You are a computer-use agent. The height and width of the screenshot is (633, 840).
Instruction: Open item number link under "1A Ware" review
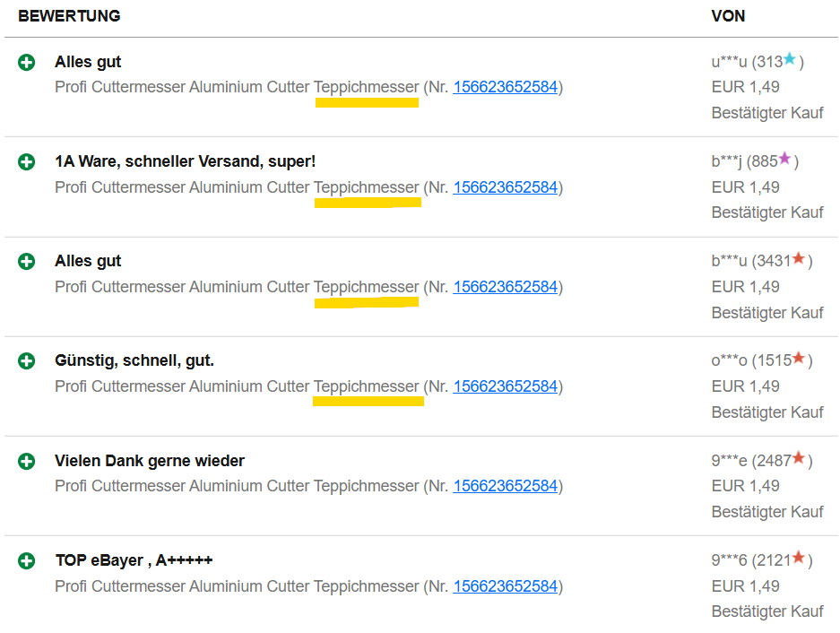tap(506, 187)
